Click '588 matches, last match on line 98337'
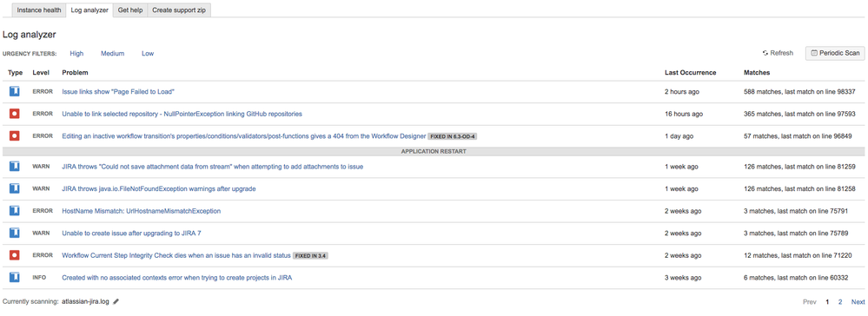Viewport: 868px width, 316px height. [x=800, y=91]
